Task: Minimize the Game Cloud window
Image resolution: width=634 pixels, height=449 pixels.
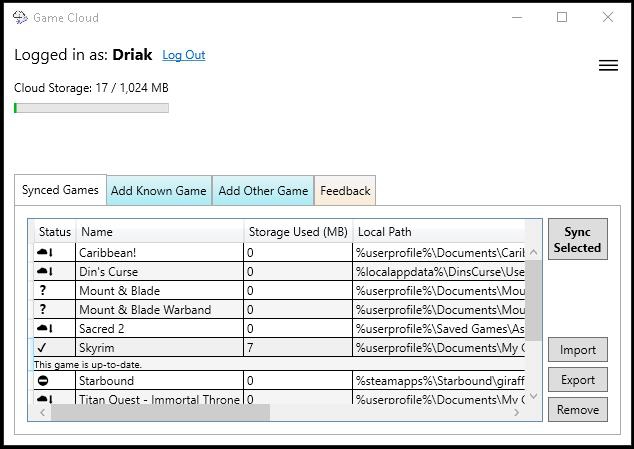Action: (x=517, y=17)
